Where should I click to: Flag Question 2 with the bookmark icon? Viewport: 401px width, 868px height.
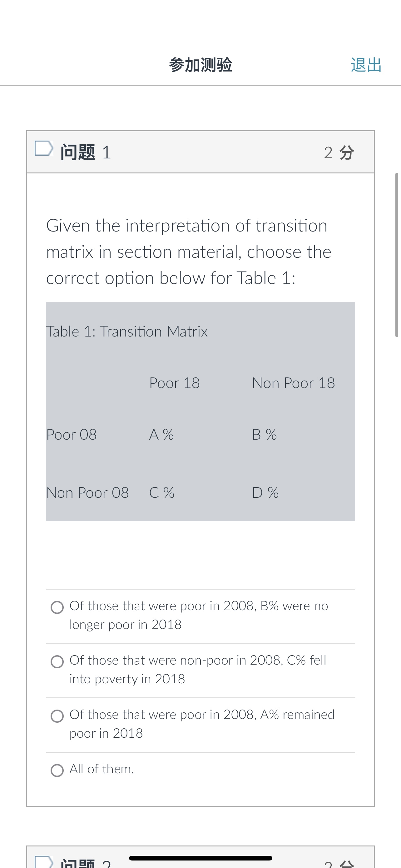(x=44, y=863)
